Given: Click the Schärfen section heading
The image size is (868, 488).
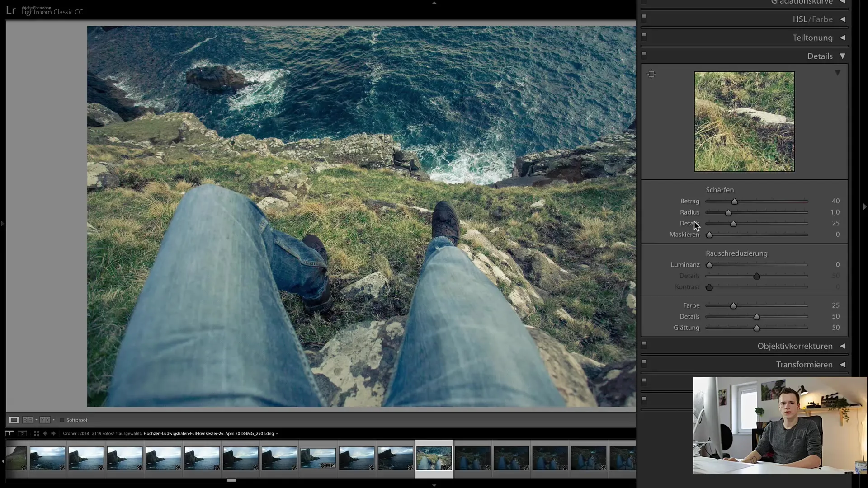Looking at the screenshot, I should tap(720, 190).
